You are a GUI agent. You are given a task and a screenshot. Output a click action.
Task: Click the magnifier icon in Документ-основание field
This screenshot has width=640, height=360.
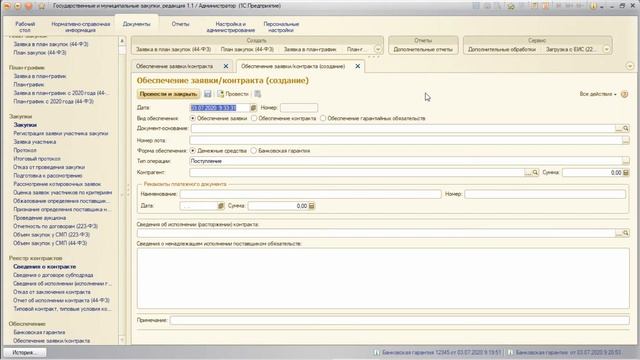(x=626, y=129)
